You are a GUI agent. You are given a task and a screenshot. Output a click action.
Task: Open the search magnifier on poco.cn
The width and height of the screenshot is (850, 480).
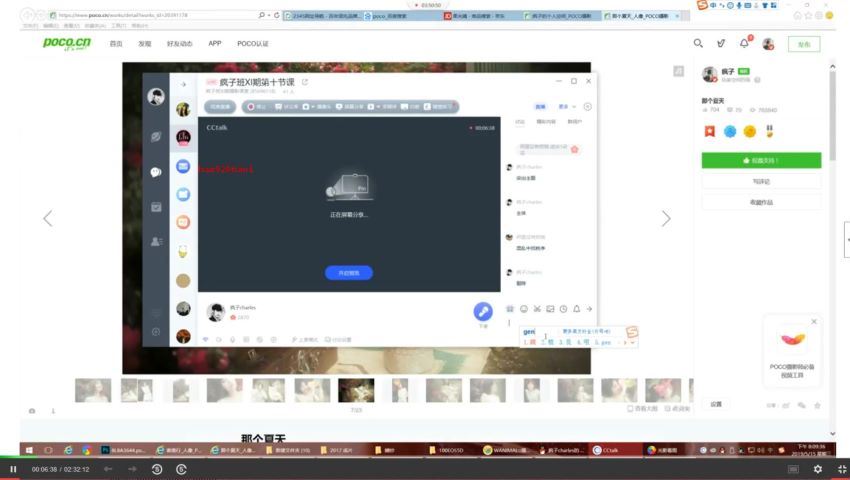pyautogui.click(x=698, y=43)
